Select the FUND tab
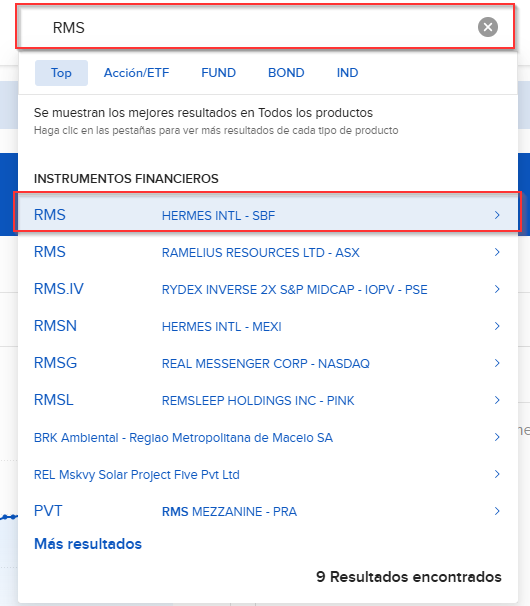This screenshot has width=530, height=606. 218,73
